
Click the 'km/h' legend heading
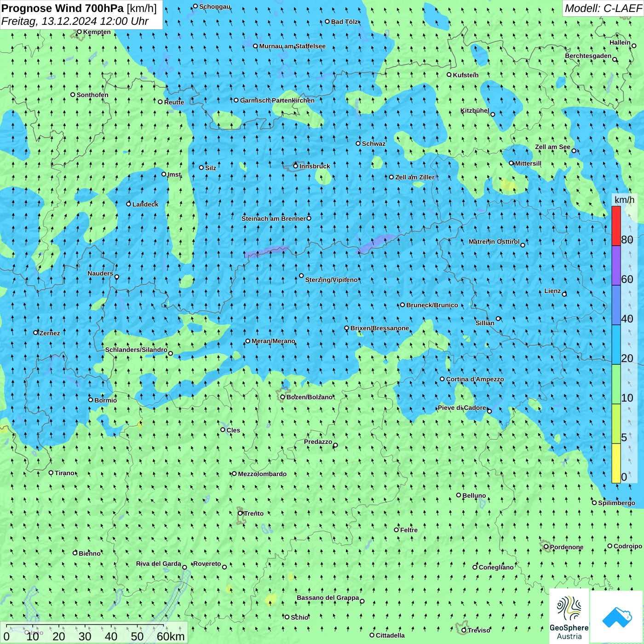click(x=624, y=199)
